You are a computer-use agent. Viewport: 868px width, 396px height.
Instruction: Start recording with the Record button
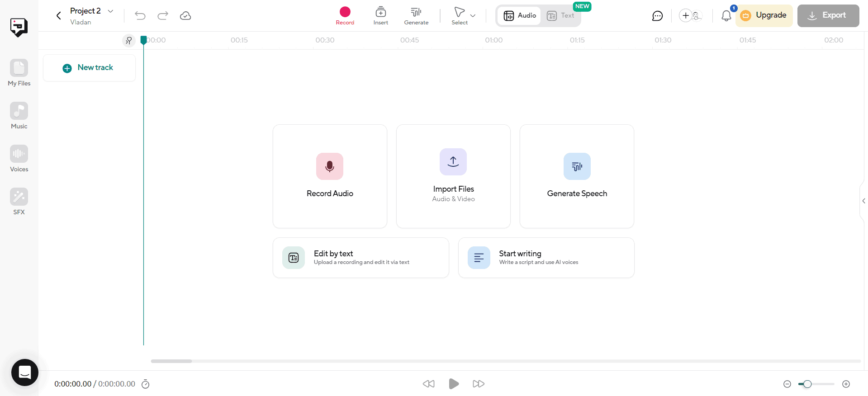point(345,16)
